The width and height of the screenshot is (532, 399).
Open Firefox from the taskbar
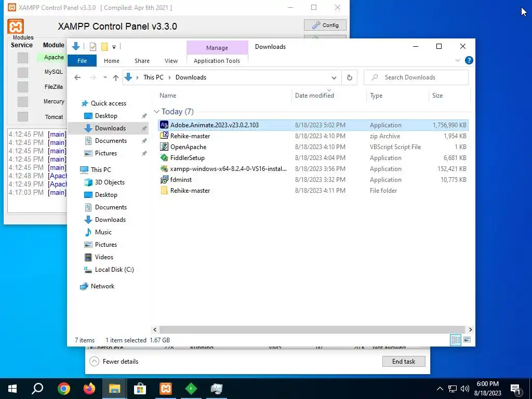pyautogui.click(x=89, y=389)
